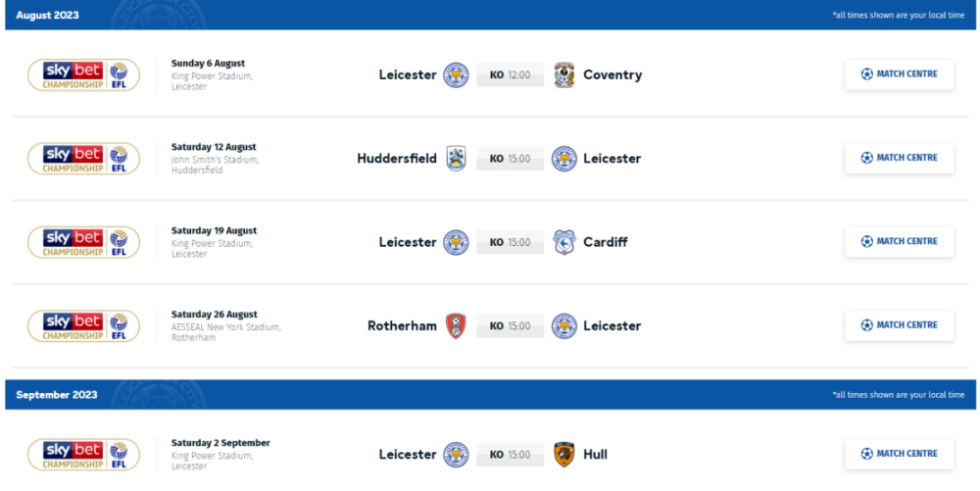Click the Coventry team name

coord(612,75)
